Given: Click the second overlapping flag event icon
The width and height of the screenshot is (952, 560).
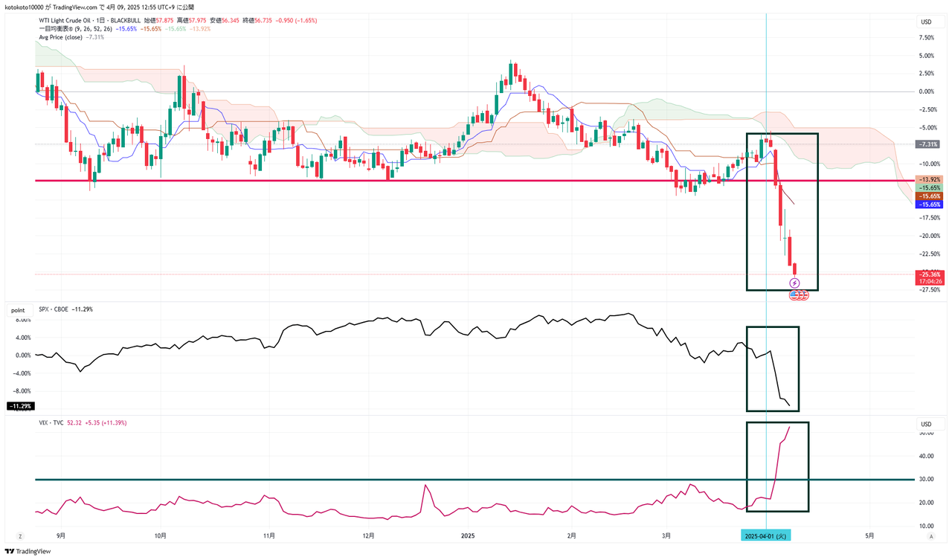Looking at the screenshot, I should tap(802, 295).
